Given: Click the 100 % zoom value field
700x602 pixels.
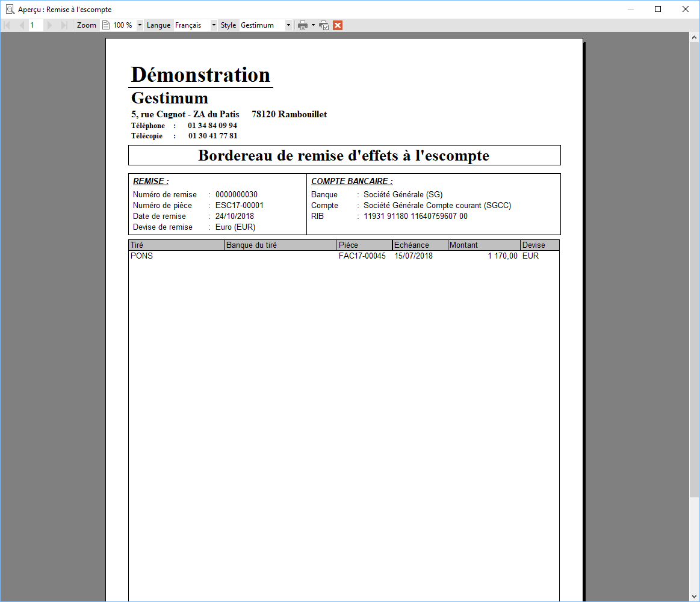Looking at the screenshot, I should coord(123,25).
